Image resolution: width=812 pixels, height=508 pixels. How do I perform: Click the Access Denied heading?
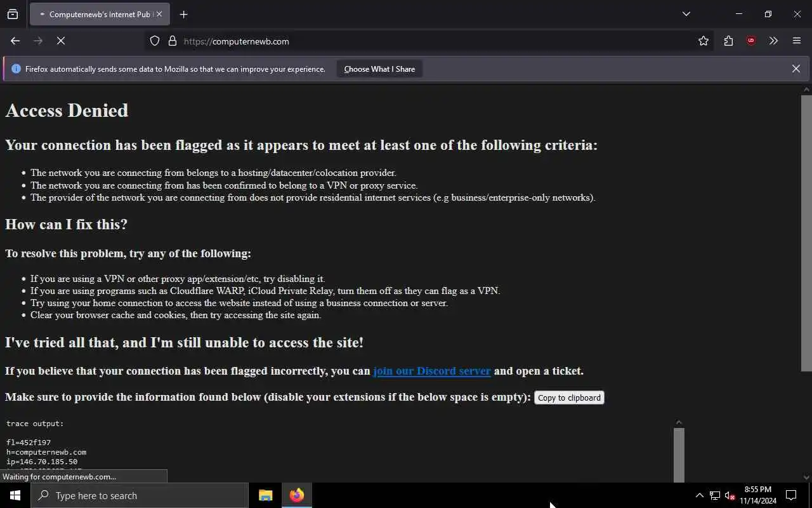67,110
